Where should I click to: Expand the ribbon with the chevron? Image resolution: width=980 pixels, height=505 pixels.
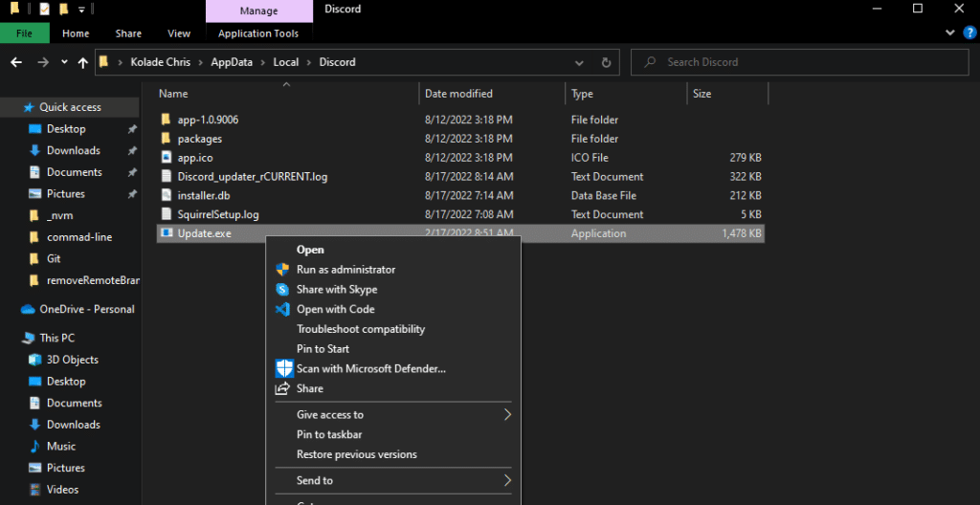tap(950, 33)
